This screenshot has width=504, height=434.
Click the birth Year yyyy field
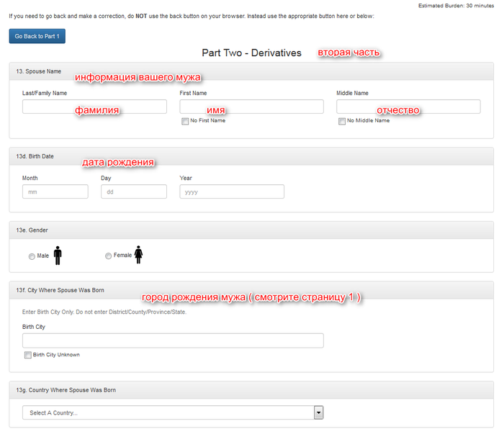pyautogui.click(x=232, y=191)
